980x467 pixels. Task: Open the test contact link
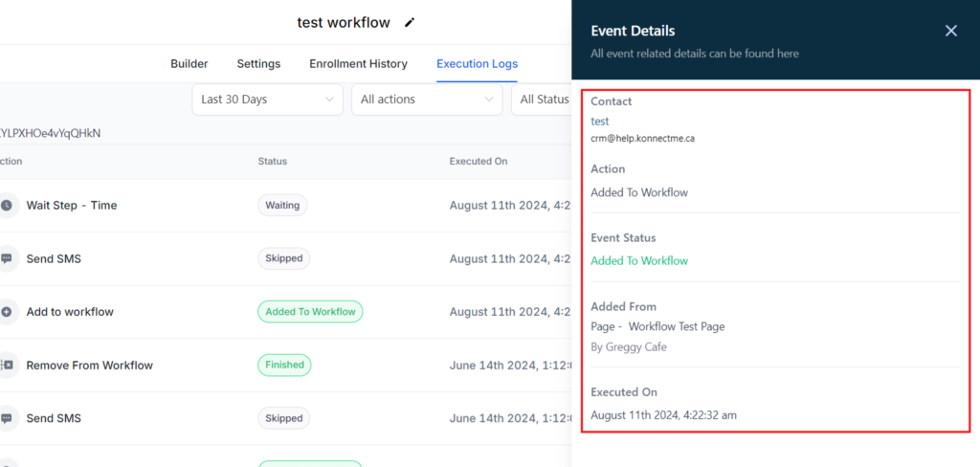[x=600, y=122]
